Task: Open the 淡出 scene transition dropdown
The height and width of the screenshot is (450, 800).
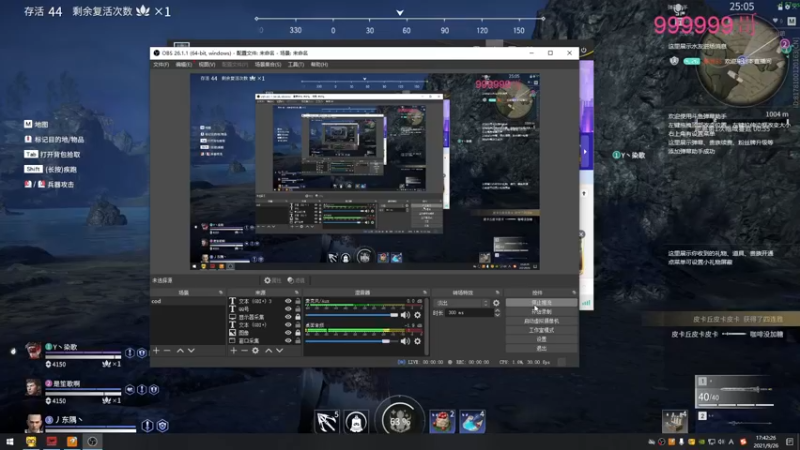Action: (x=462, y=303)
